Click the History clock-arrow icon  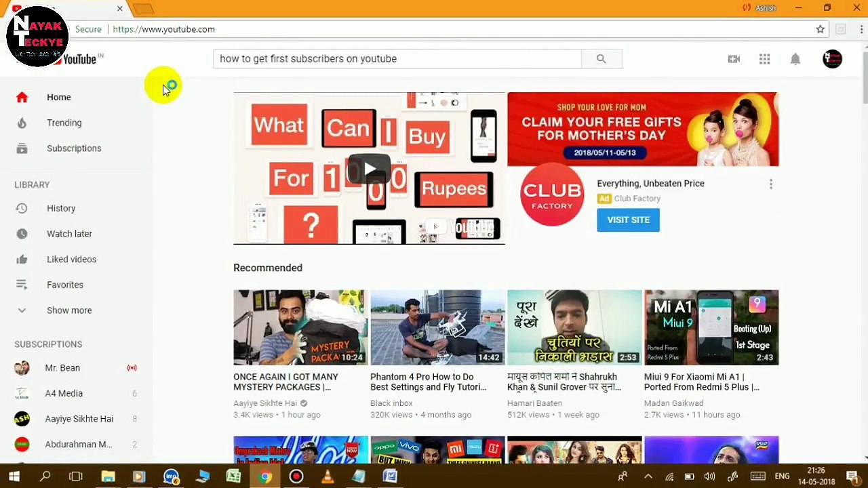pos(22,208)
